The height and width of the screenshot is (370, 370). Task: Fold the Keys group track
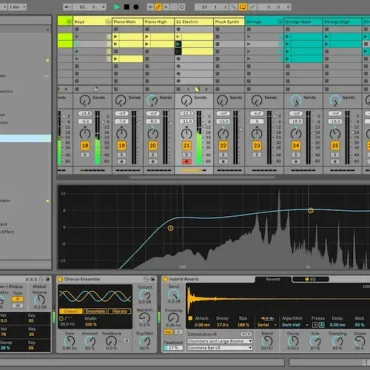click(x=108, y=22)
